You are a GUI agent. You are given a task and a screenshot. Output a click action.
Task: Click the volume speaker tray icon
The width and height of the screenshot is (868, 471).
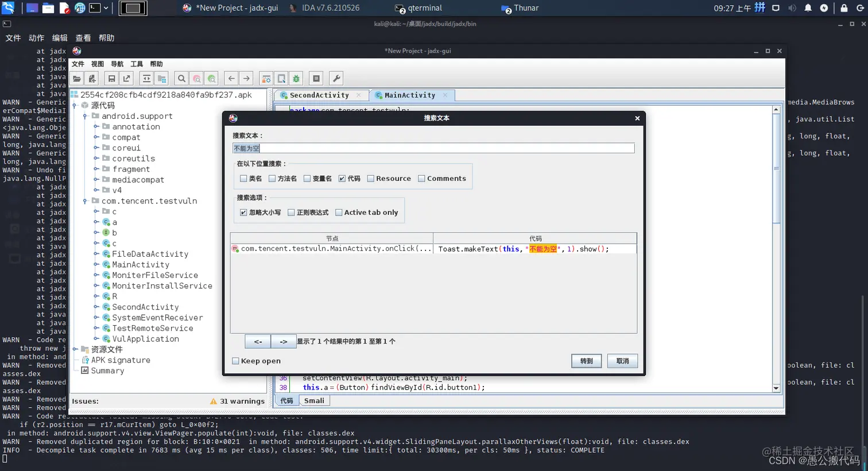tap(792, 8)
